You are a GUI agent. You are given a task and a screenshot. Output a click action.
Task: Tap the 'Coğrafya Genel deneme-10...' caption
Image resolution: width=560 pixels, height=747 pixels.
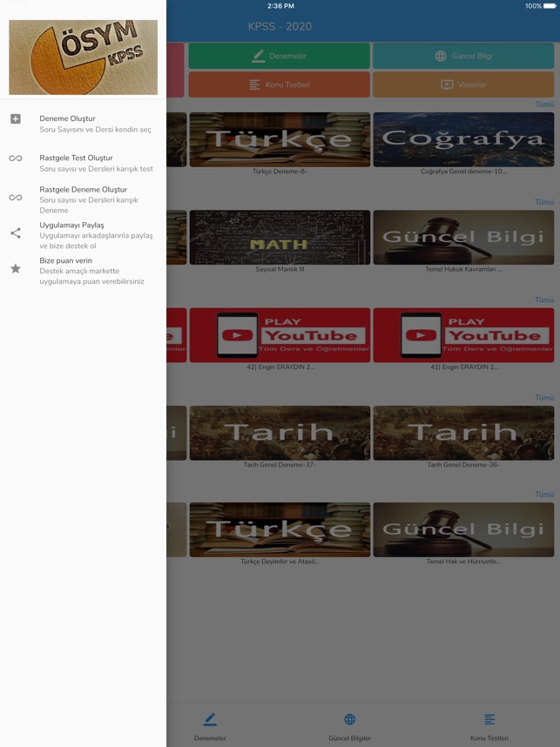pos(463,172)
